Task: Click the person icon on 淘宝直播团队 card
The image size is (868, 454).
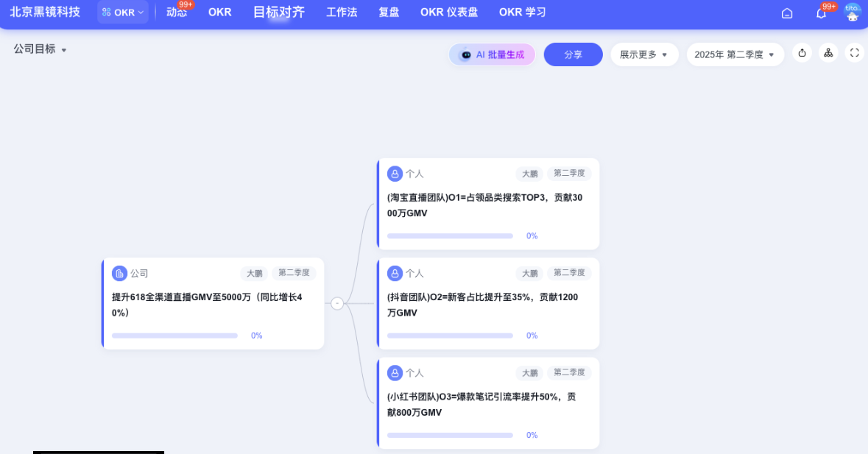Action: tap(395, 174)
